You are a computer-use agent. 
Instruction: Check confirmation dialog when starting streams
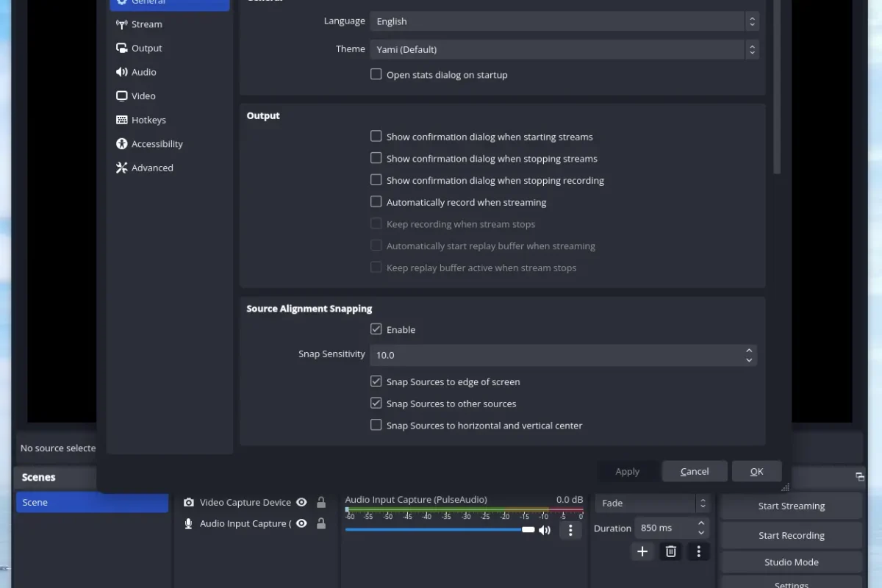(376, 136)
